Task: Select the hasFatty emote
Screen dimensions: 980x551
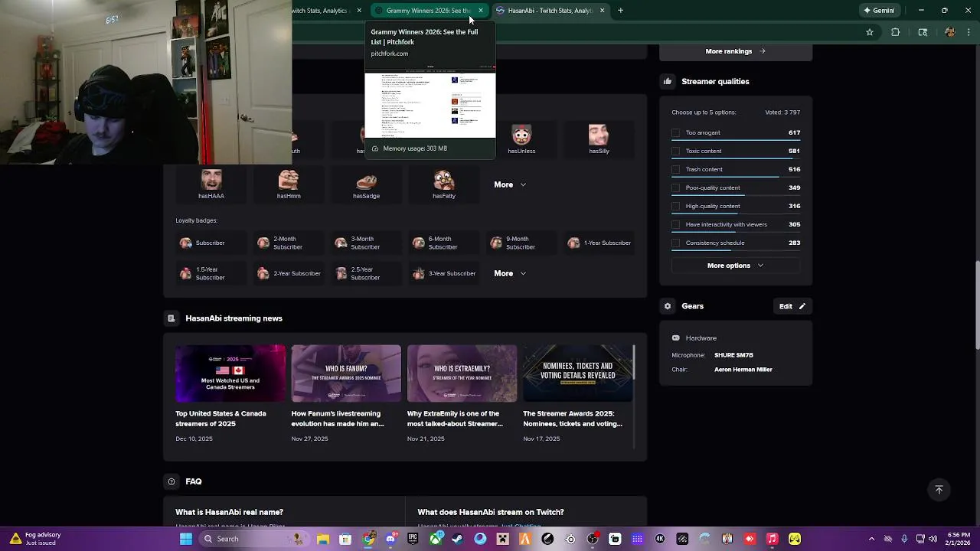Action: click(x=444, y=184)
